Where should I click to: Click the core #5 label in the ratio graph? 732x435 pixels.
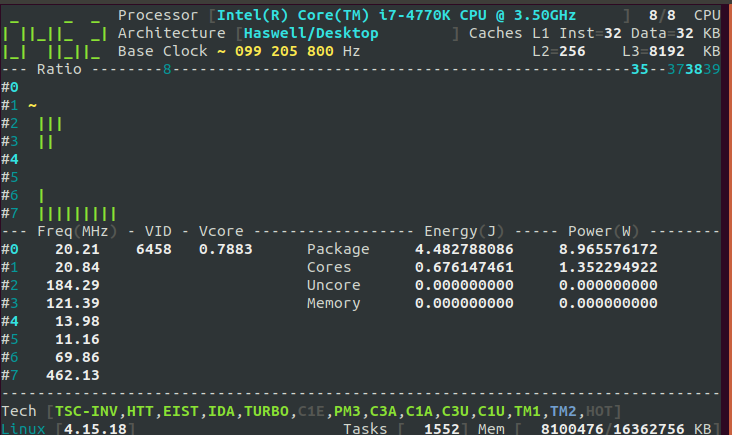tap(10, 178)
